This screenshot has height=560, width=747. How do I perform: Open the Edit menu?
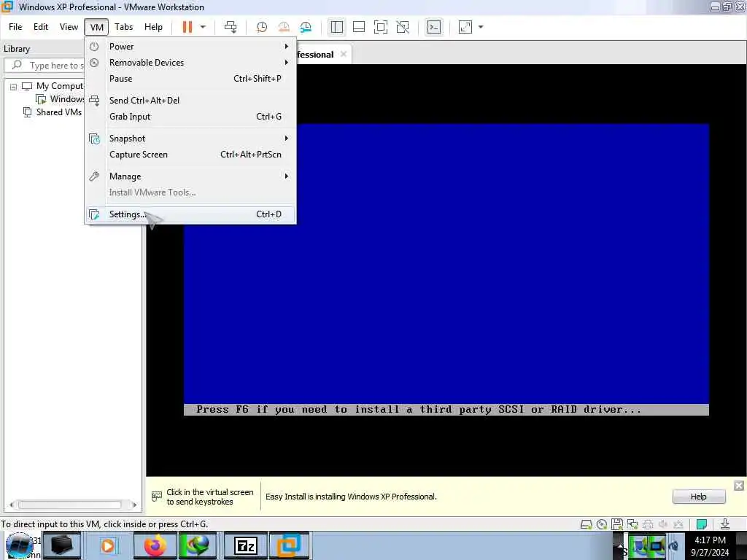click(41, 27)
